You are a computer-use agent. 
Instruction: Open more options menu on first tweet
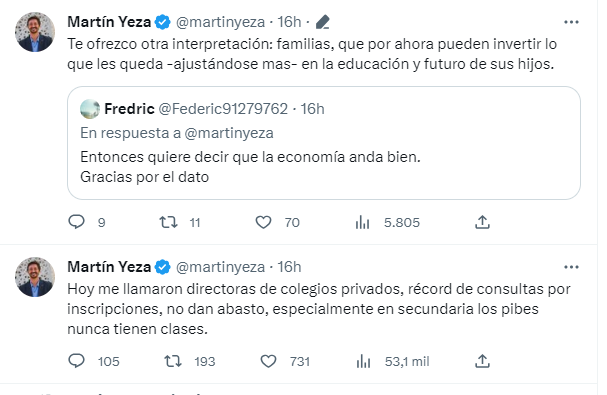pyautogui.click(x=571, y=22)
